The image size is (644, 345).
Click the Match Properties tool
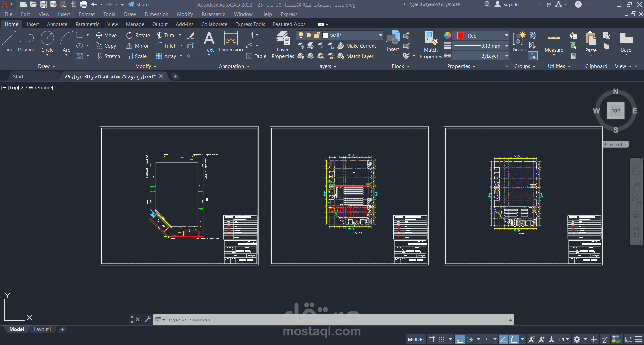(x=431, y=45)
